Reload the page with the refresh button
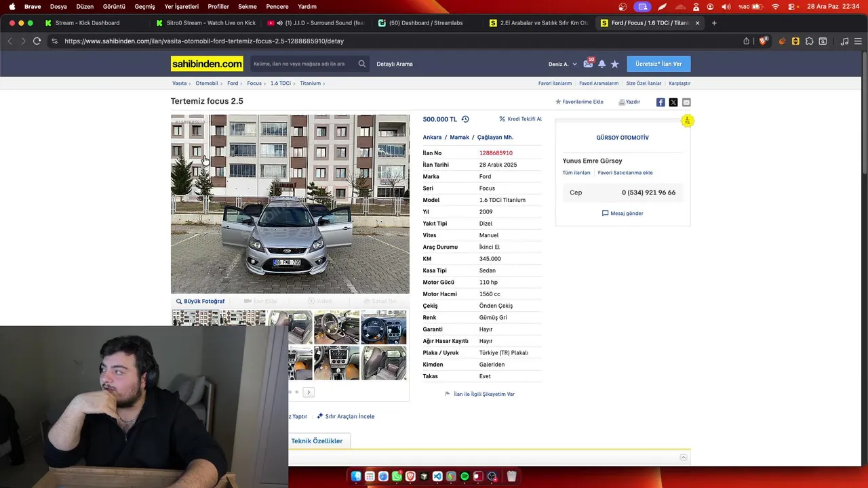Viewport: 868px width, 488px height. [x=37, y=41]
